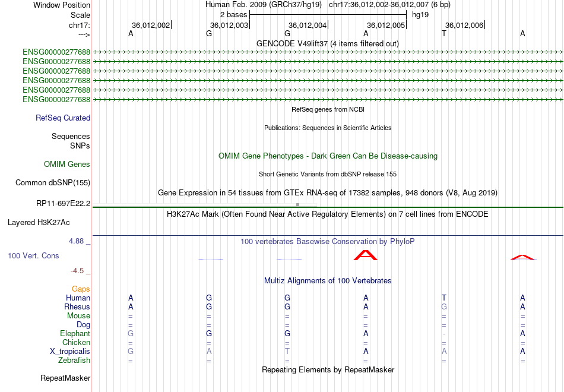Viewport: 564px width, 392px height.
Task: Click the hg19 label beside scale bar
Action: pyautogui.click(x=420, y=15)
